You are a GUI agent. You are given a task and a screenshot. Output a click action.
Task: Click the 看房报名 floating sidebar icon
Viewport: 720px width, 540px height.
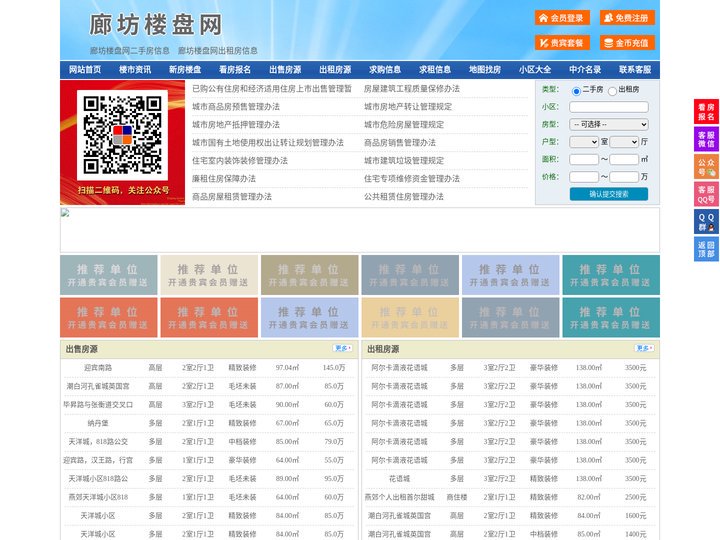(706, 112)
